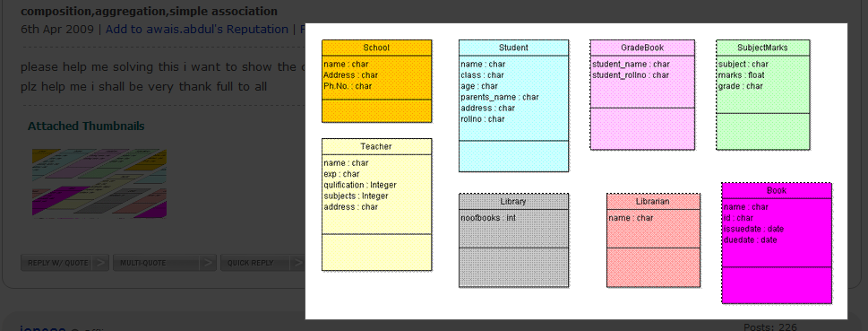The width and height of the screenshot is (868, 331).
Task: Click 'subjects : Integer' in Teacher
Action: [x=356, y=196]
